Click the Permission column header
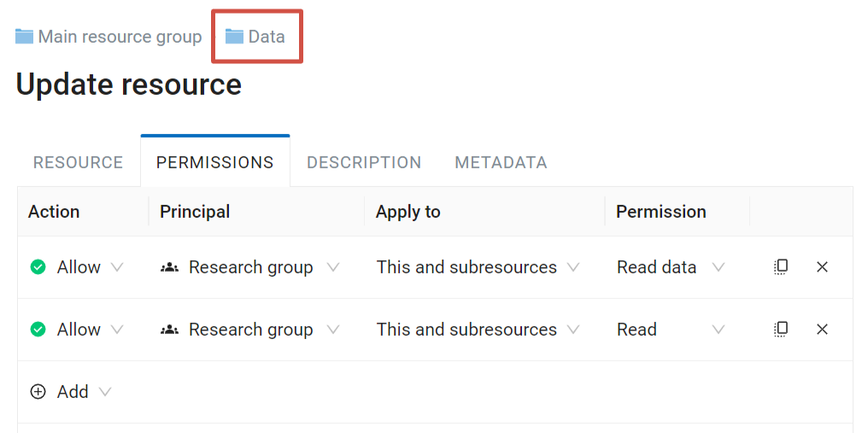Screen dimensions: 868x433 click(661, 212)
